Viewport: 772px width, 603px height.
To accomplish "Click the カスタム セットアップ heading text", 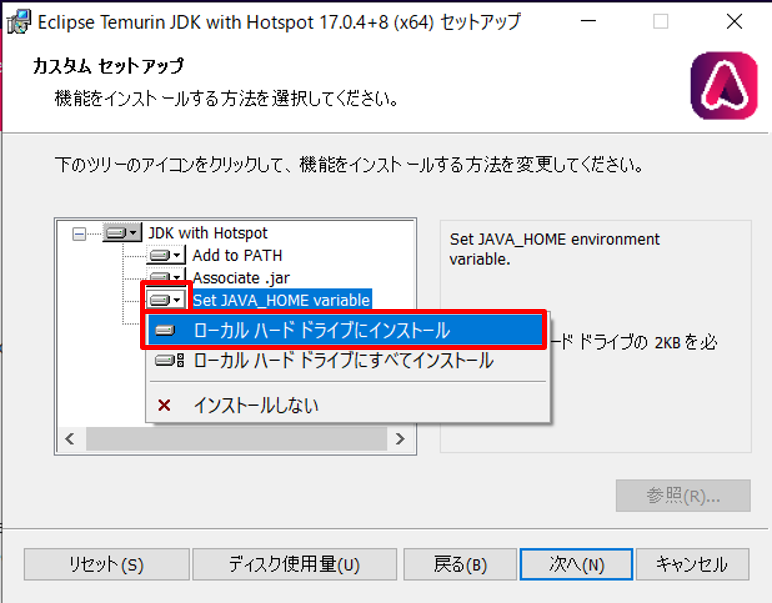I will [108, 65].
